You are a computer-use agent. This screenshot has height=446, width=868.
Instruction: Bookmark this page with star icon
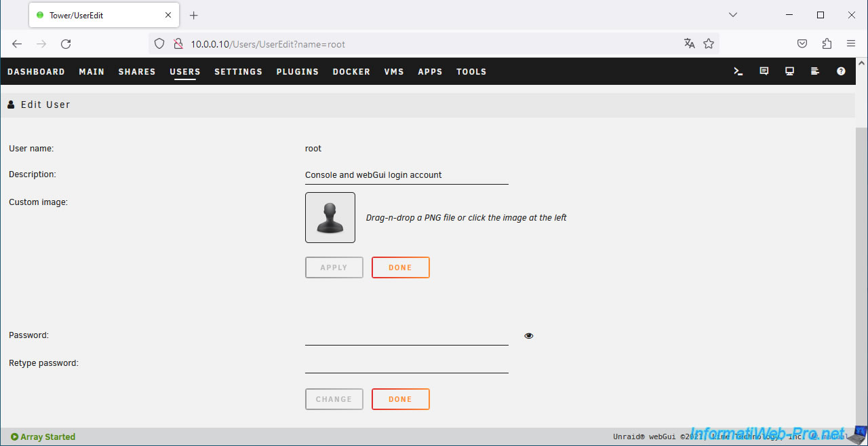(709, 43)
